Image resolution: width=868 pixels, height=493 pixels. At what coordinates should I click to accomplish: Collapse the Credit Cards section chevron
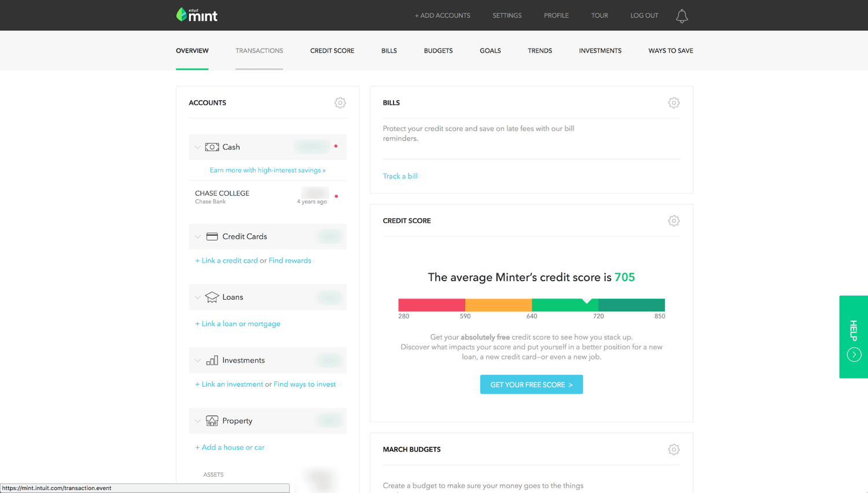click(x=198, y=237)
